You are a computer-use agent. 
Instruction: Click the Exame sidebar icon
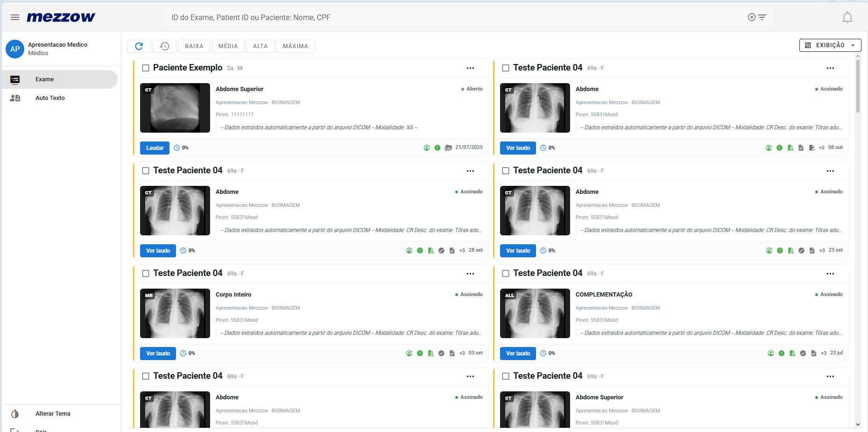15,79
